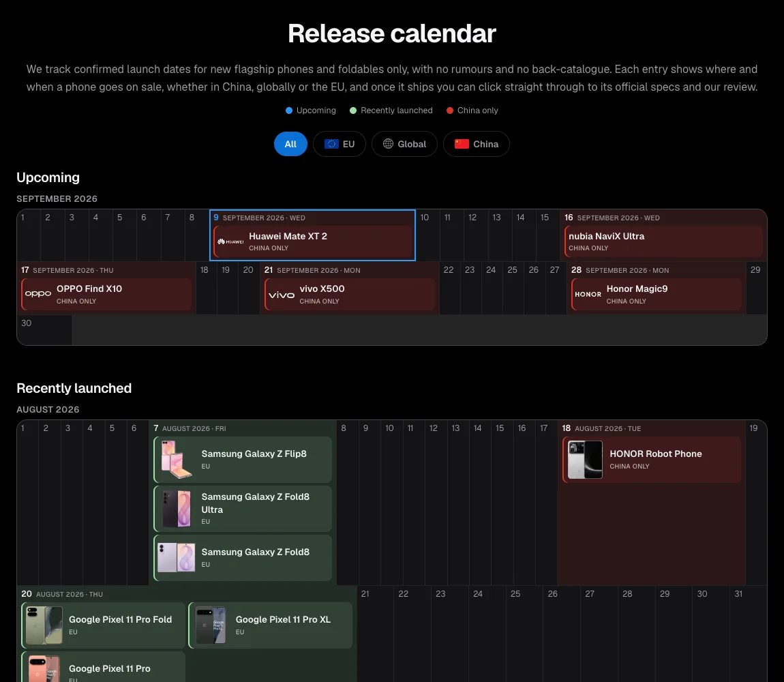Click "EU" label under Pixel 11 Pro XL
Screen dimensions: 784x682
coord(240,632)
